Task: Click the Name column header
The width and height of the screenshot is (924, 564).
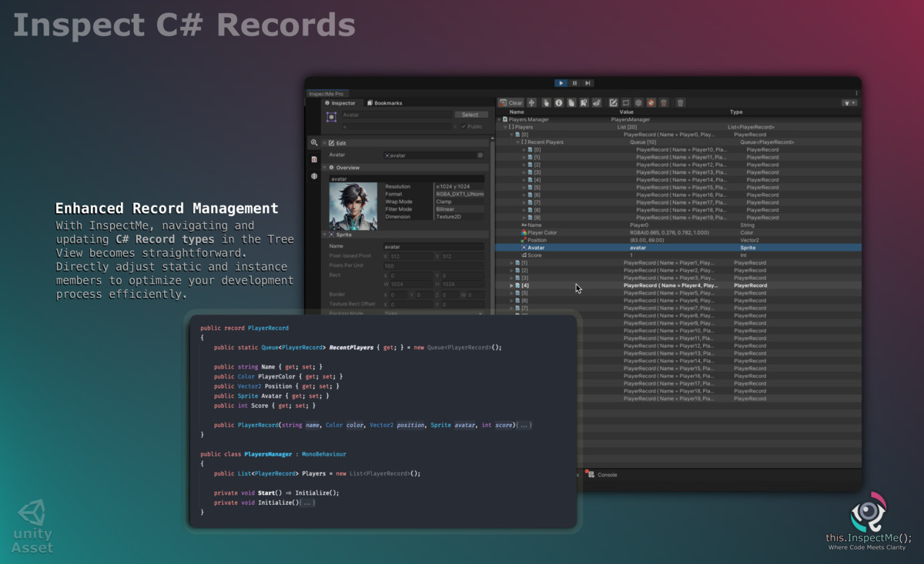Action: pyautogui.click(x=517, y=112)
